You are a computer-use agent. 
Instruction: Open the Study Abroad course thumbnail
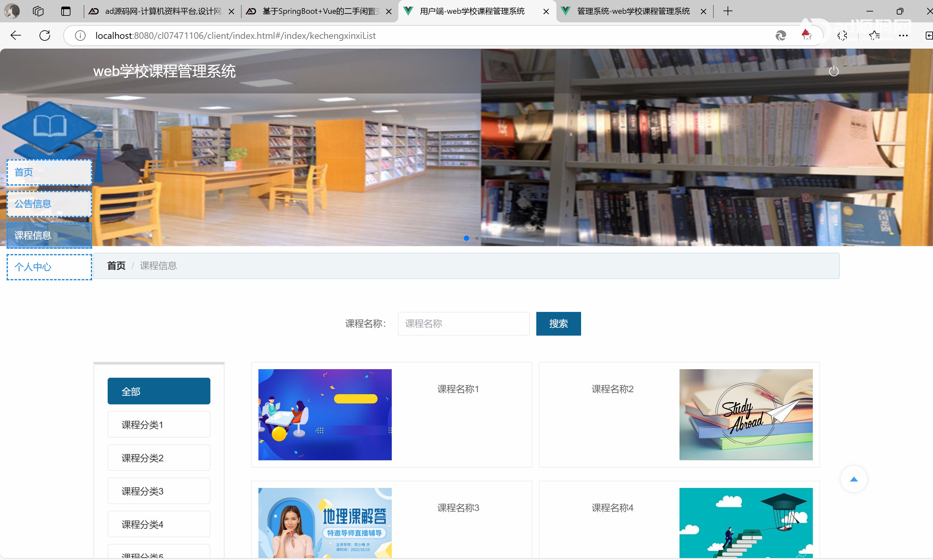click(745, 414)
